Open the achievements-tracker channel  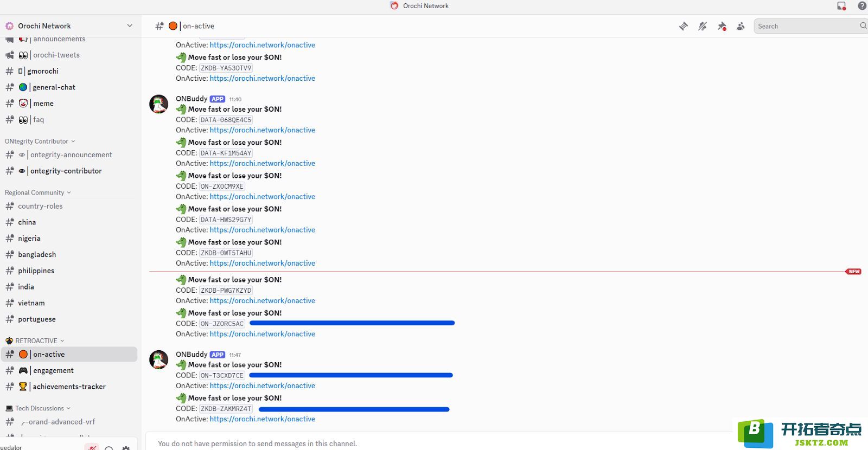click(x=69, y=387)
